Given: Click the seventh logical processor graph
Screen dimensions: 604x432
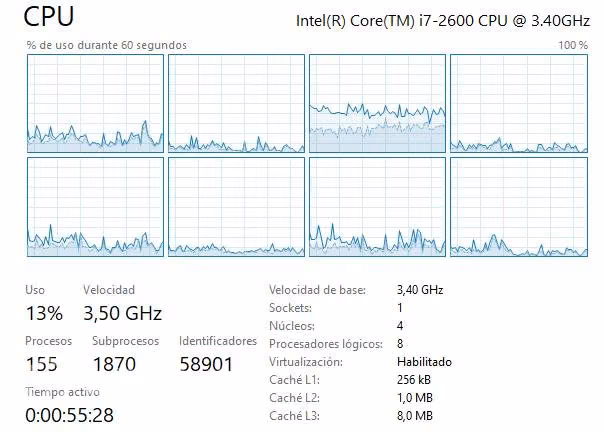Looking at the screenshot, I should click(378, 207).
